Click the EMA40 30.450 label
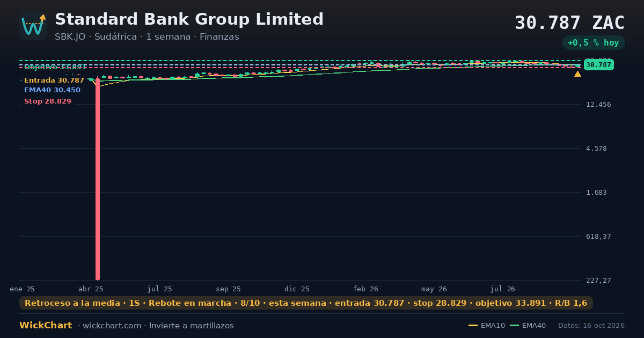The height and width of the screenshot is (338, 644). click(x=52, y=90)
